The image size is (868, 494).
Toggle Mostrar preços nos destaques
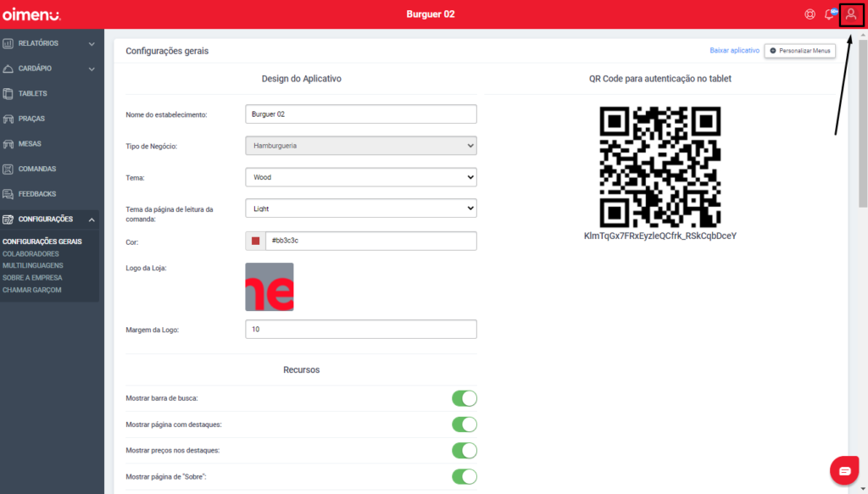[x=465, y=450]
